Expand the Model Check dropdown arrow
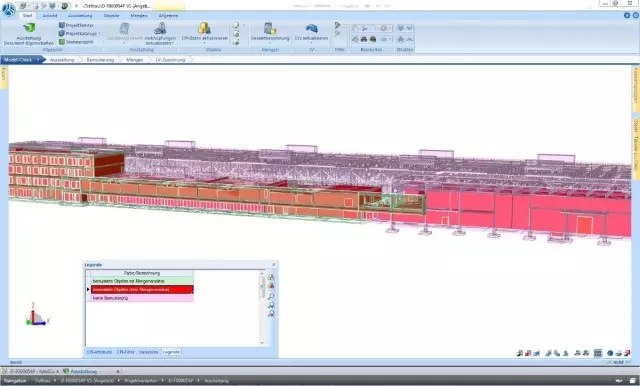 tap(38, 60)
